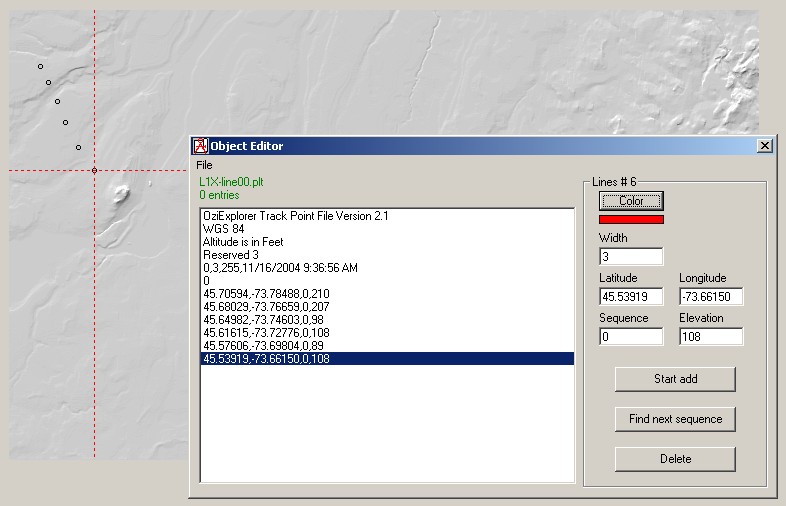Screen dimensions: 786x506
Task: Click the Color button
Action: pyautogui.click(x=631, y=201)
